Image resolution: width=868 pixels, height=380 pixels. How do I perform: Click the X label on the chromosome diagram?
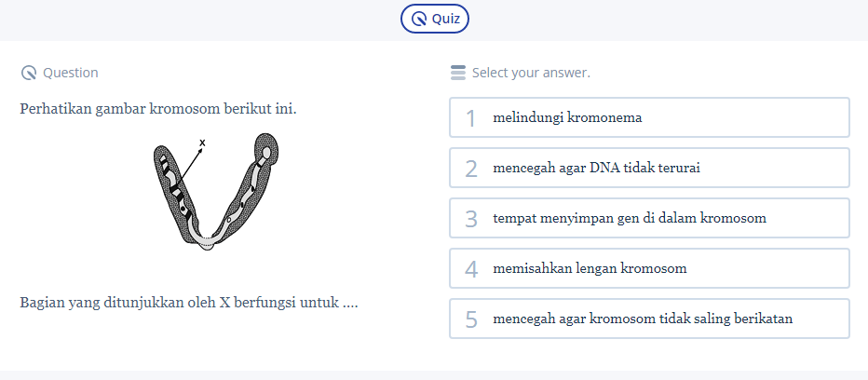click(x=202, y=142)
